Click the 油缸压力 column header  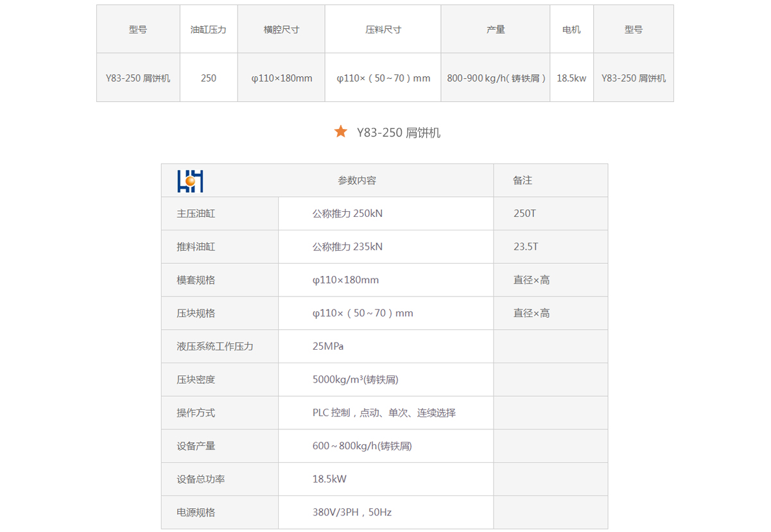tap(209, 30)
